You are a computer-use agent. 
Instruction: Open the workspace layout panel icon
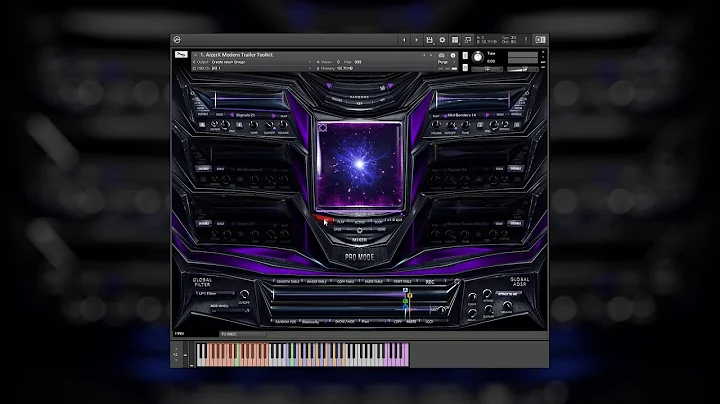tap(455, 40)
